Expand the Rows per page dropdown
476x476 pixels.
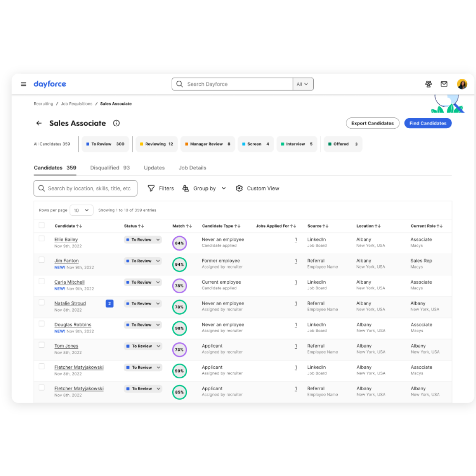tap(81, 210)
